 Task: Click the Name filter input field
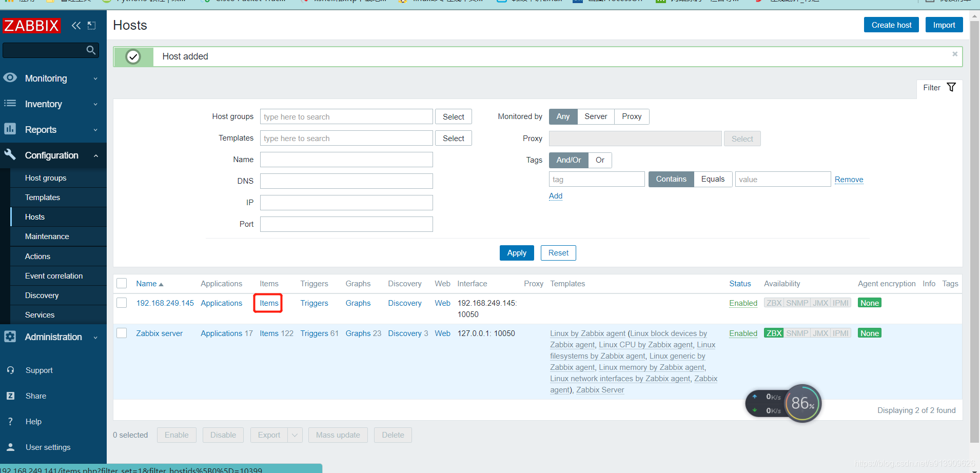346,160
